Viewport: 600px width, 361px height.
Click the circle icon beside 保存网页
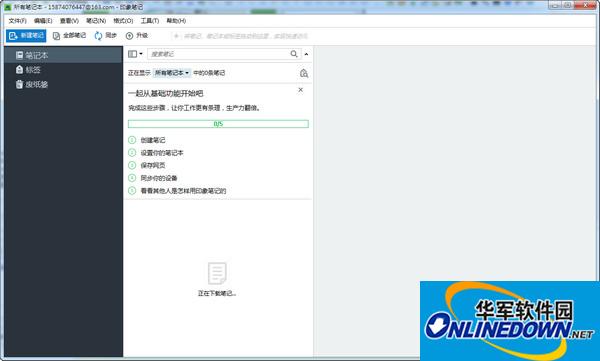tap(132, 165)
